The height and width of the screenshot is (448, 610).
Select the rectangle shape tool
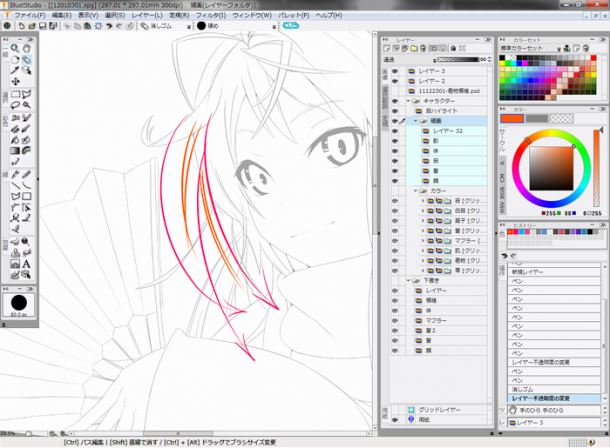click(x=26, y=196)
